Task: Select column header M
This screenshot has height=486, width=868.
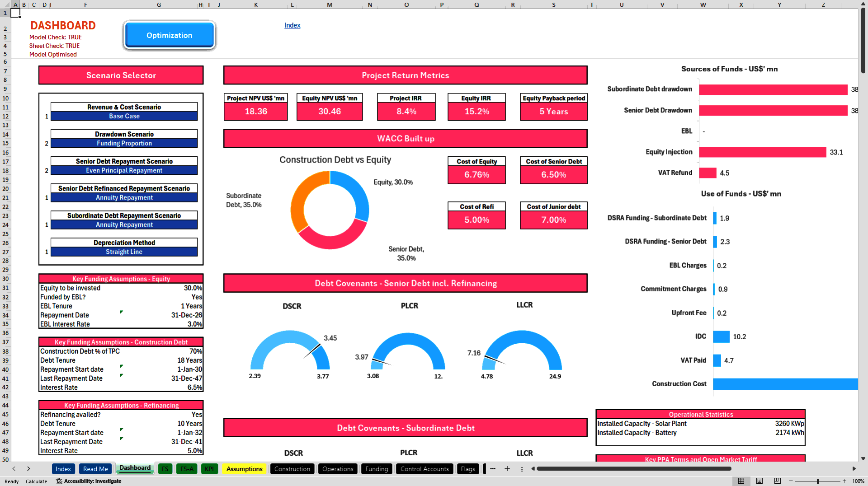Action: pyautogui.click(x=330, y=5)
